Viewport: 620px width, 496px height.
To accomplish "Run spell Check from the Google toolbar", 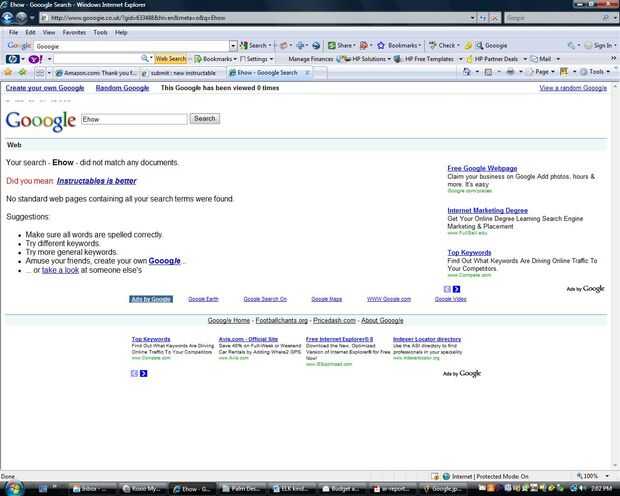I will coord(444,45).
